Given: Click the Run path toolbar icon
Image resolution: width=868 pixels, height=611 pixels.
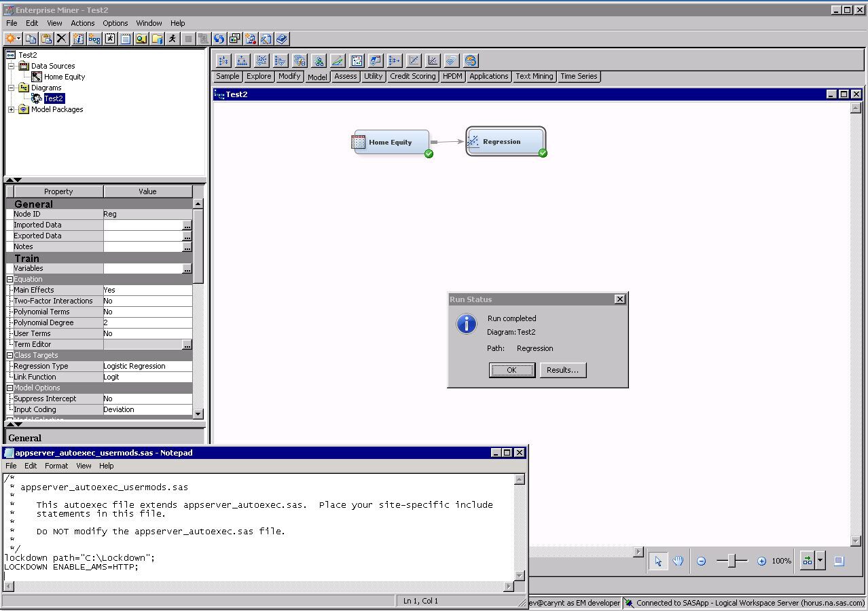Looking at the screenshot, I should [173, 39].
